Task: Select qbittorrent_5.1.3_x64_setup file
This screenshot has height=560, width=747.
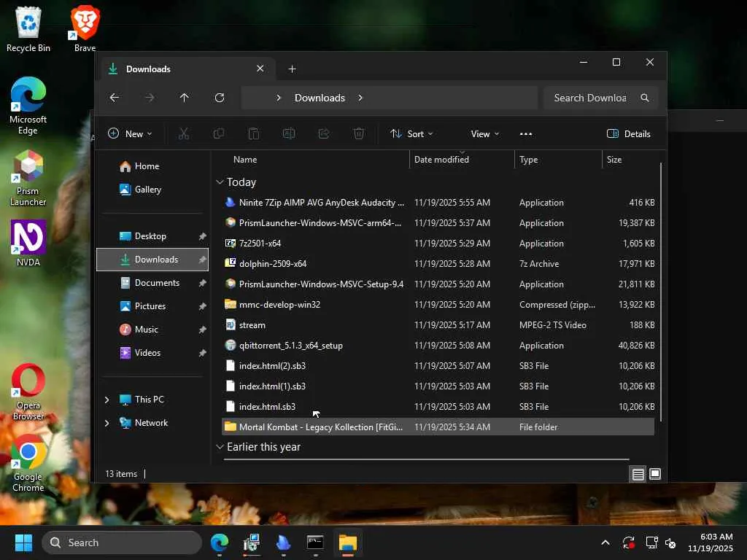Action: pyautogui.click(x=438, y=346)
